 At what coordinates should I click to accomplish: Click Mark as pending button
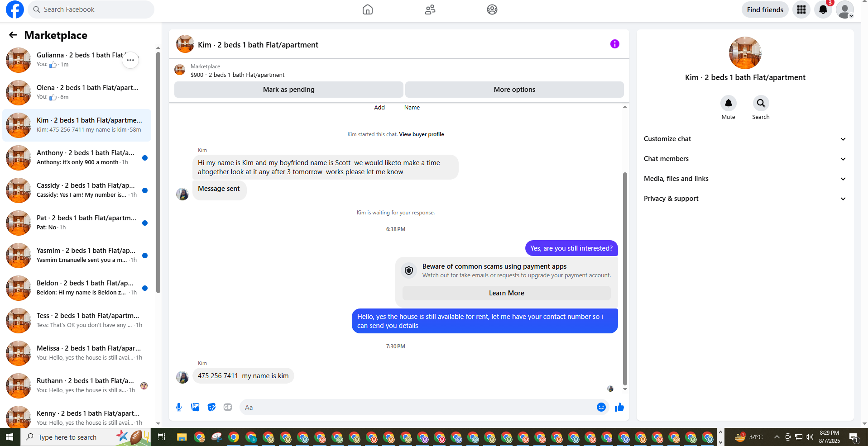[x=289, y=90]
